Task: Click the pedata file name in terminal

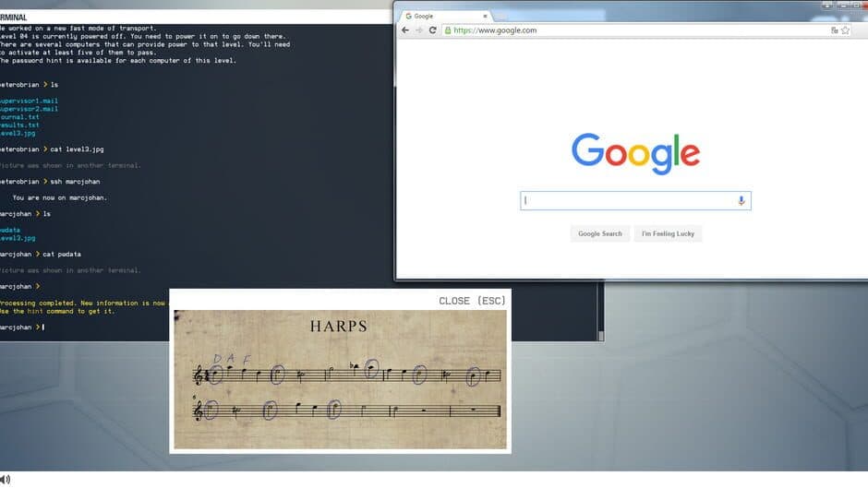Action: coord(10,230)
